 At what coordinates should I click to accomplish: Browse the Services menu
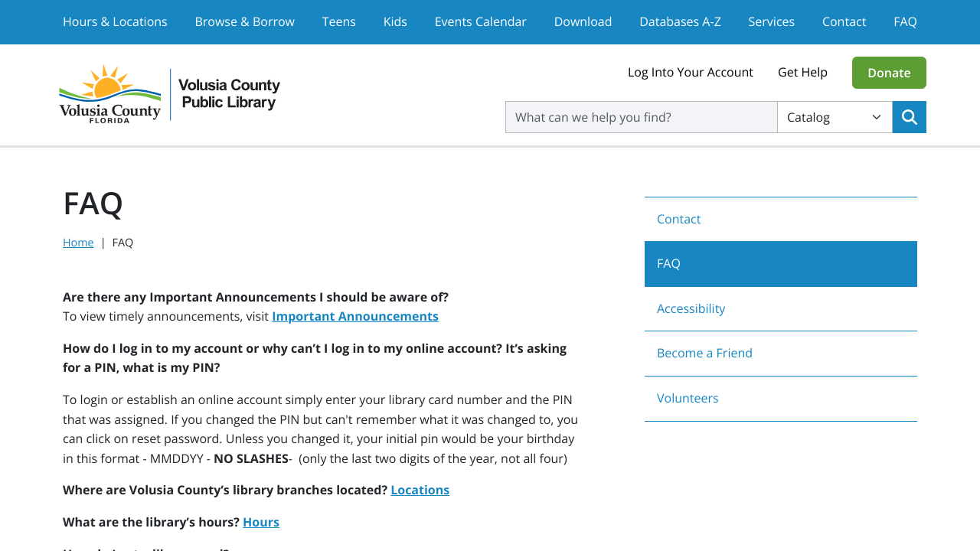coord(770,21)
